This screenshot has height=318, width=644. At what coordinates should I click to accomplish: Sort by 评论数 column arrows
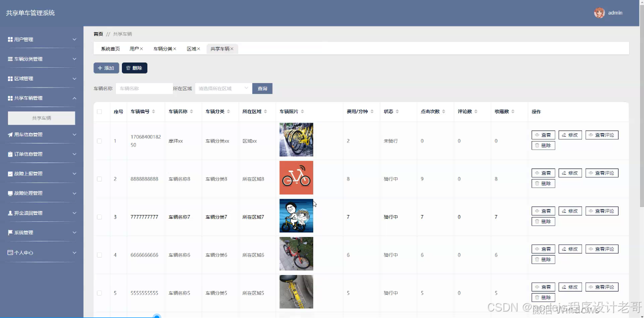pos(476,111)
